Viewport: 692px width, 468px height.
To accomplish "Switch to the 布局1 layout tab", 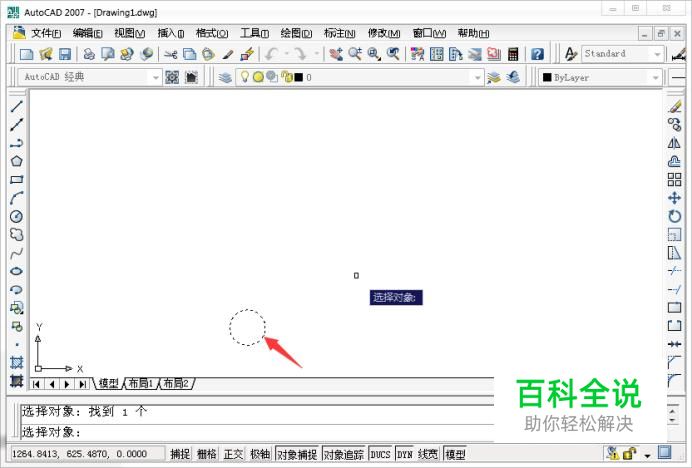I will click(x=141, y=383).
